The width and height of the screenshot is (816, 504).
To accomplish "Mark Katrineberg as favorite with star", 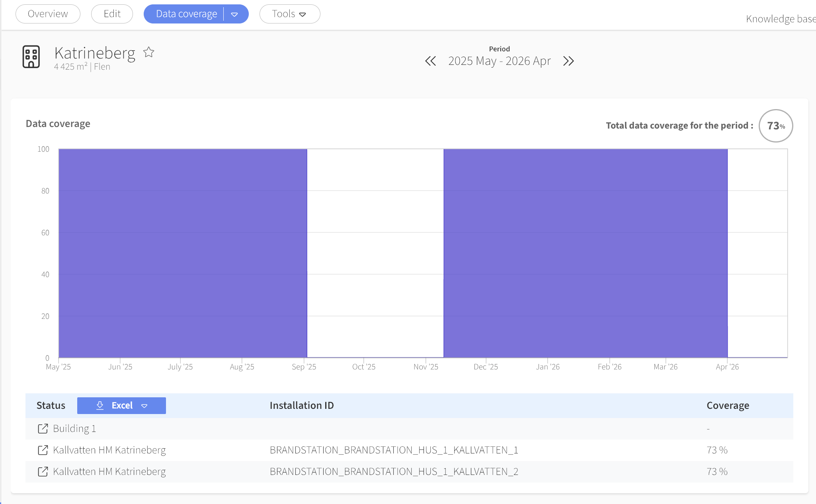I will click(149, 52).
